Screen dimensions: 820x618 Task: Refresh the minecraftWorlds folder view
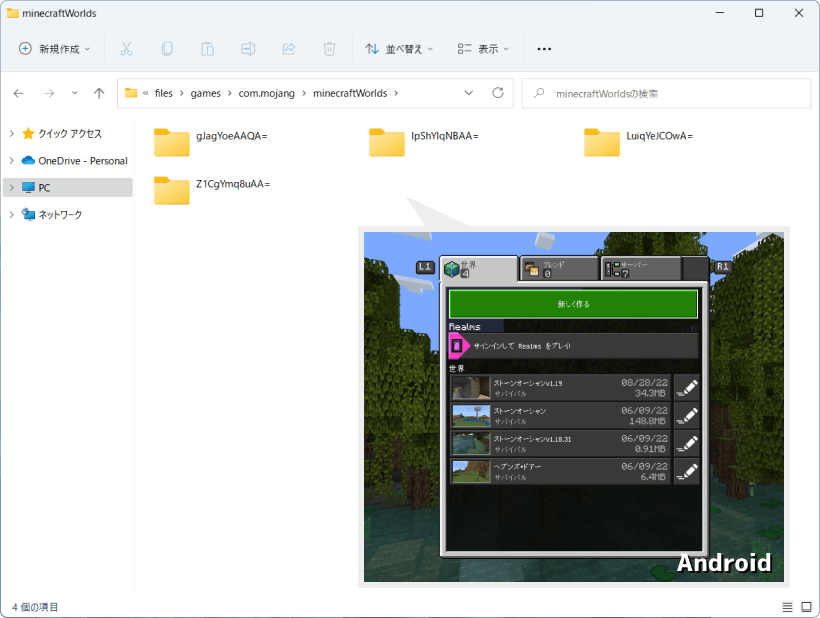[x=498, y=93]
